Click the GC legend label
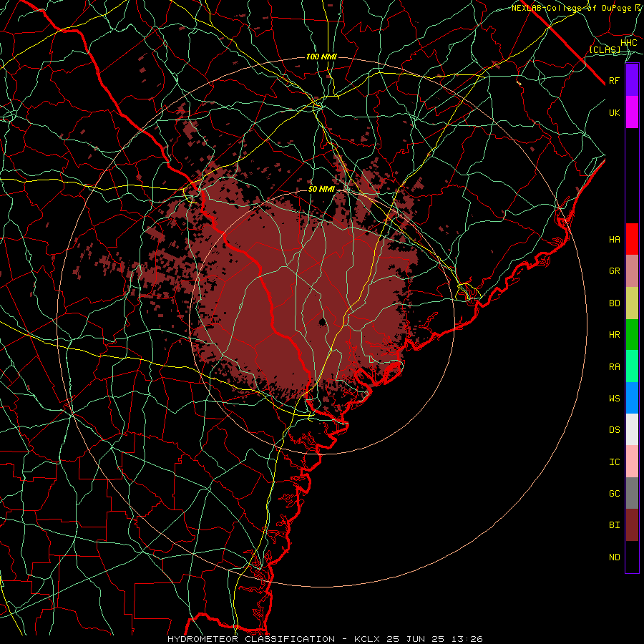Image resolution: width=644 pixels, height=644 pixels. tap(614, 494)
